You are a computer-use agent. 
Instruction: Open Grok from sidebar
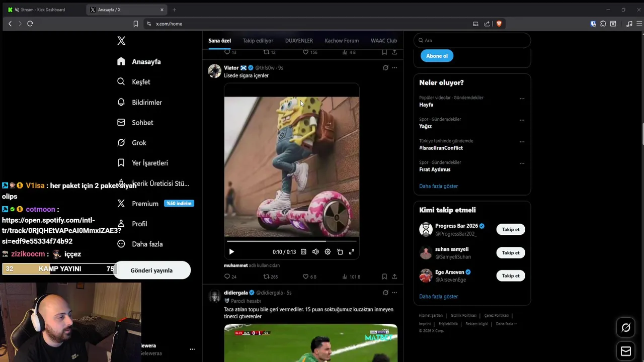(x=131, y=143)
